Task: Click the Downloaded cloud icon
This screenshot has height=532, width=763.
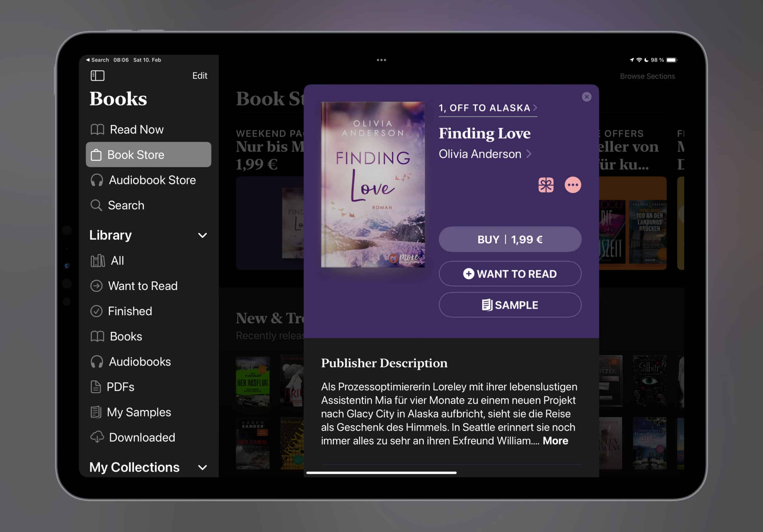Action: click(97, 437)
